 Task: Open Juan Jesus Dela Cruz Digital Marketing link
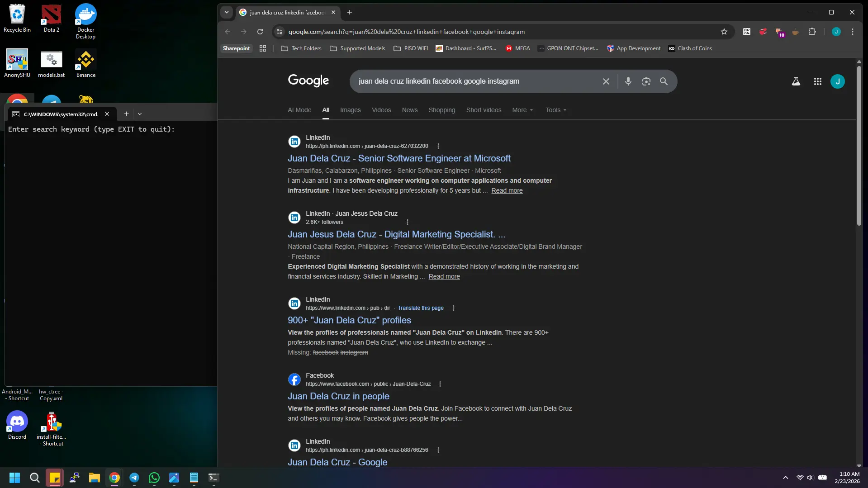click(x=396, y=234)
